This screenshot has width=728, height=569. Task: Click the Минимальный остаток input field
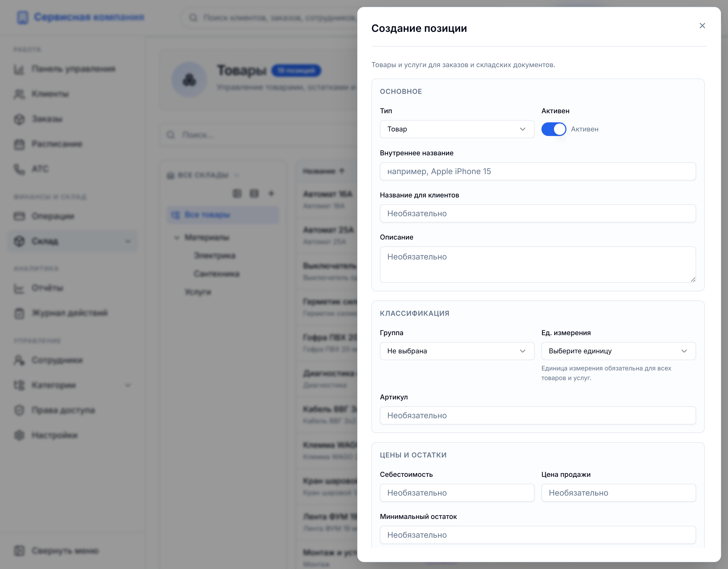538,535
